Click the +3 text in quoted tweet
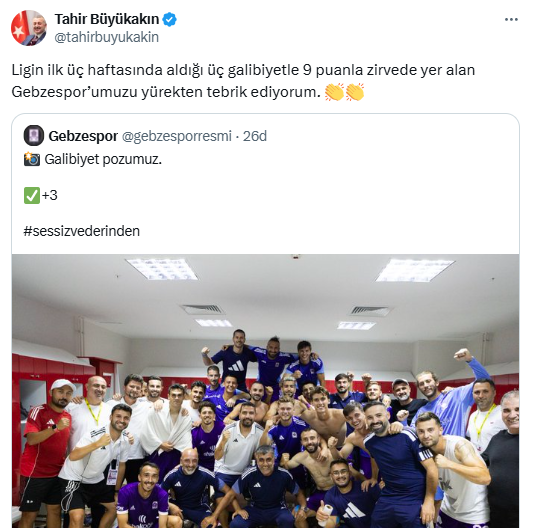 [x=49, y=196]
